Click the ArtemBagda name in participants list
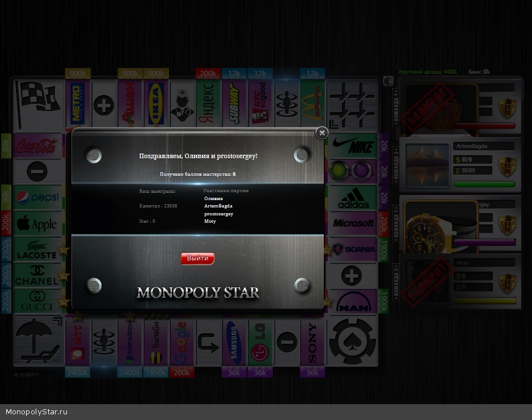532x420 pixels. 218,206
